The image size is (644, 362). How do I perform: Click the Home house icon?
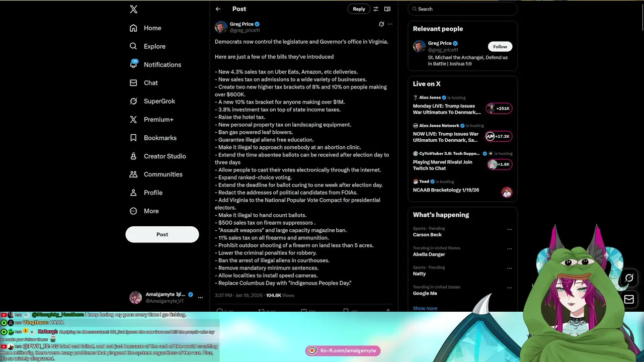pos(133,28)
